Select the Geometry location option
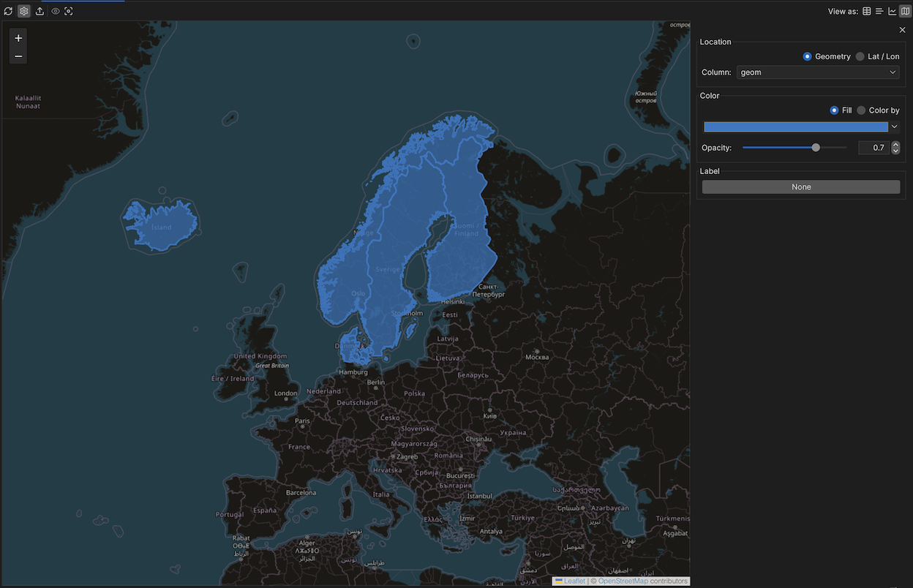The width and height of the screenshot is (913, 588). 827,56
